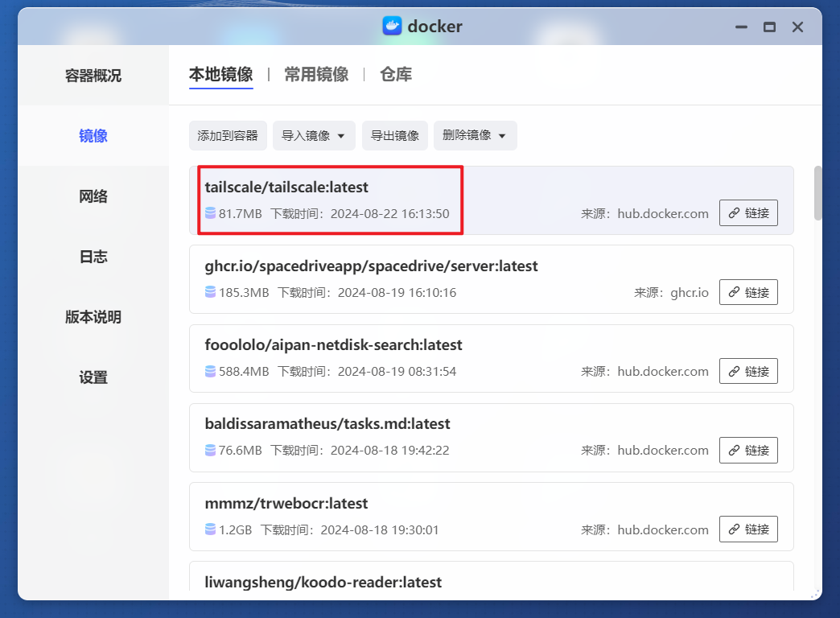Screen dimensions: 840x618
Task: Open link for spacedrive server image
Action: (747, 292)
